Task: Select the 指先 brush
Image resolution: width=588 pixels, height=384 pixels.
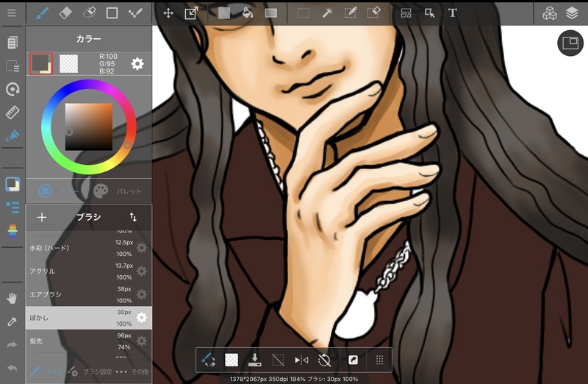Action: coord(88,341)
